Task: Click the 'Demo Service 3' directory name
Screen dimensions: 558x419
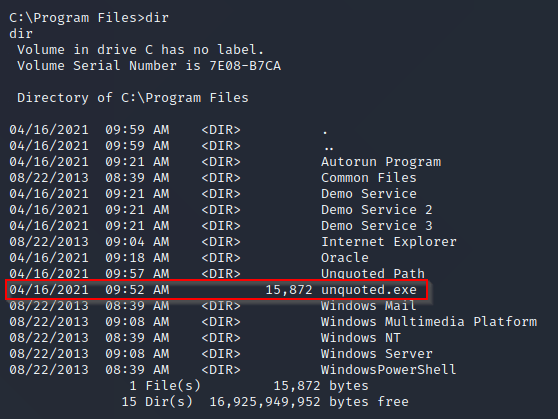Action: tap(377, 226)
